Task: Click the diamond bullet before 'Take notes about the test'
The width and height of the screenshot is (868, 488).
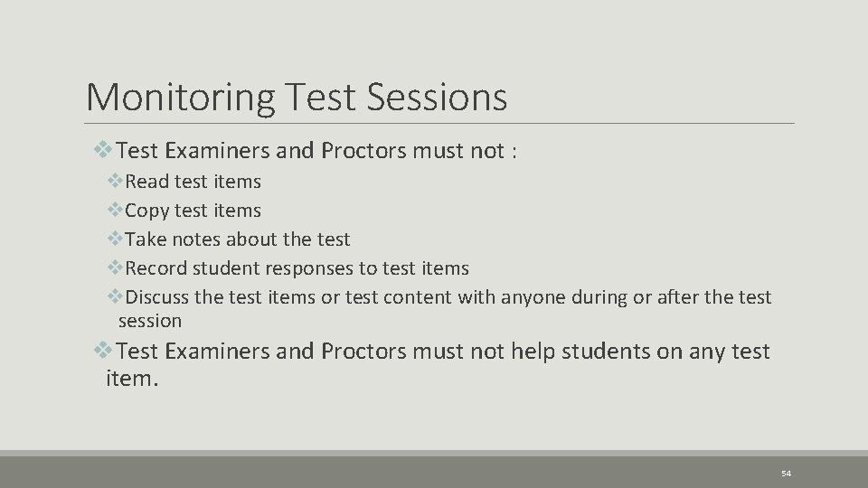Action: click(x=115, y=239)
